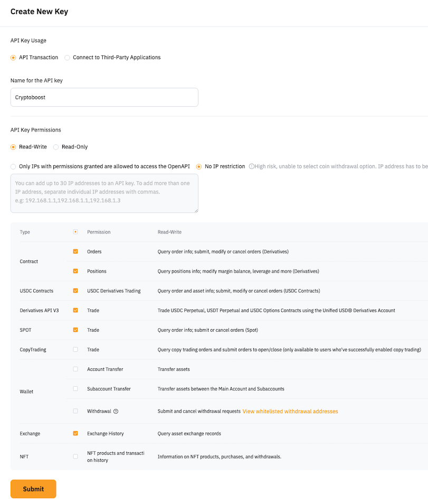Uncheck the SPOT Trade checkbox
428x504 pixels.
75,330
